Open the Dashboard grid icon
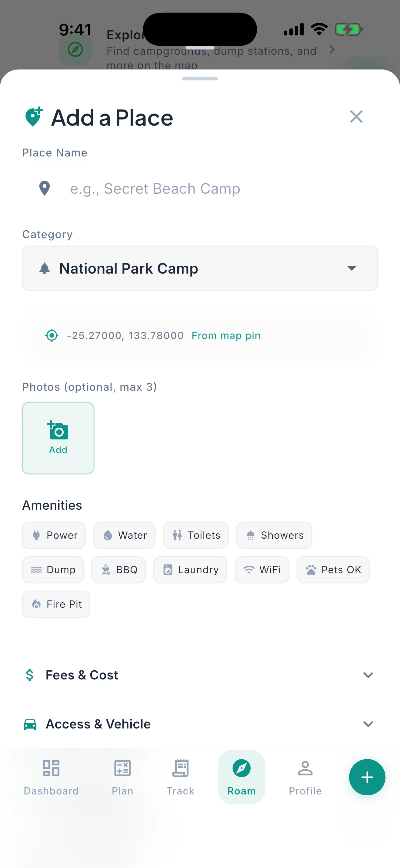 tap(51, 768)
